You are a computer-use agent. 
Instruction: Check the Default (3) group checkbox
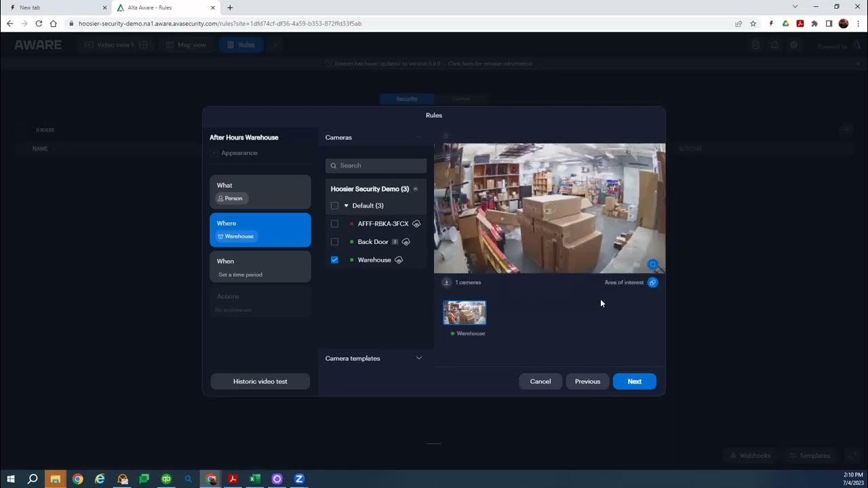pos(334,205)
